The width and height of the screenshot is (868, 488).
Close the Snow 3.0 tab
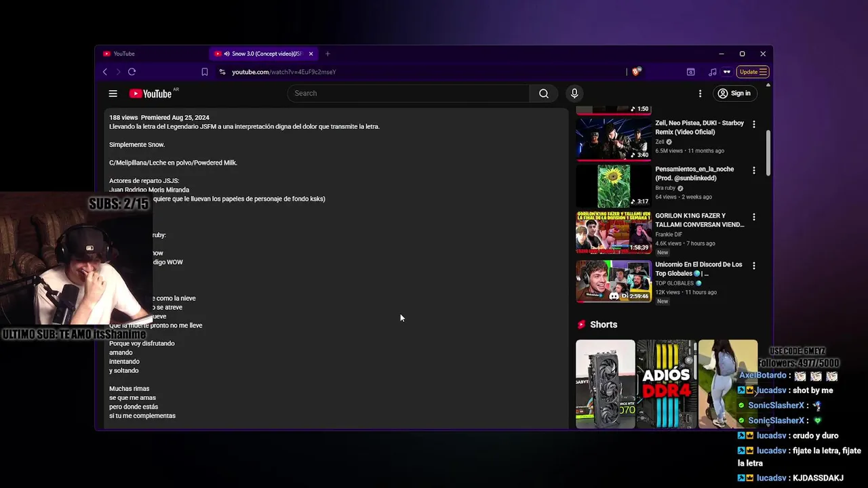tap(311, 54)
